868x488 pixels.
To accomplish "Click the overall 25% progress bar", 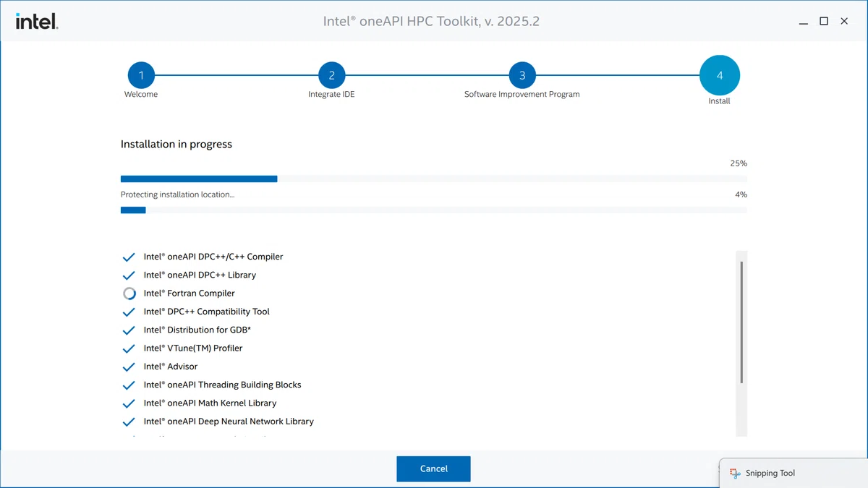I will coord(434,179).
